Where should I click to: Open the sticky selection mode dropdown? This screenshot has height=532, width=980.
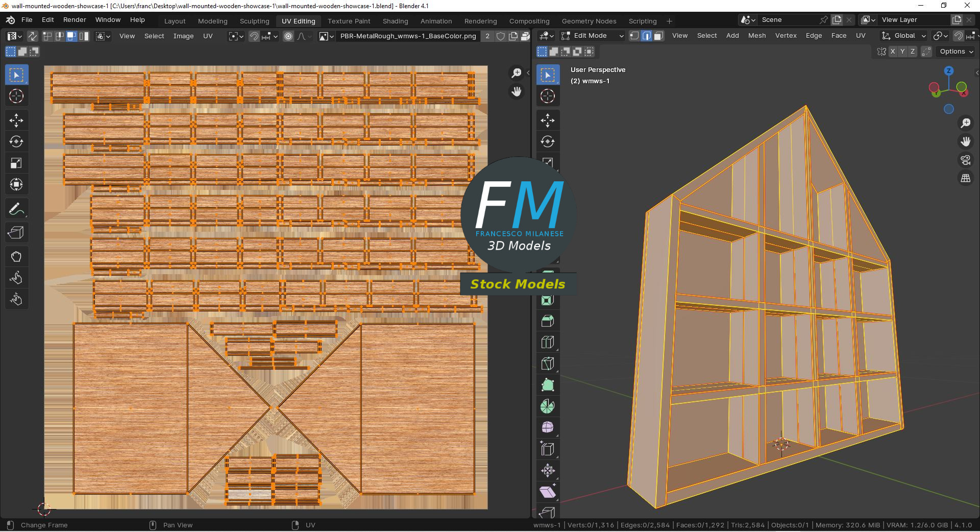103,36
